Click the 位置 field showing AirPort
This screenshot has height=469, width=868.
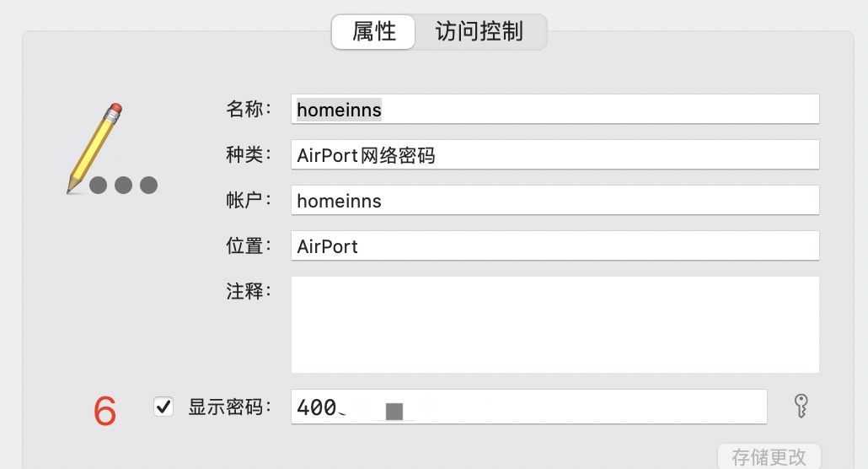coord(555,245)
